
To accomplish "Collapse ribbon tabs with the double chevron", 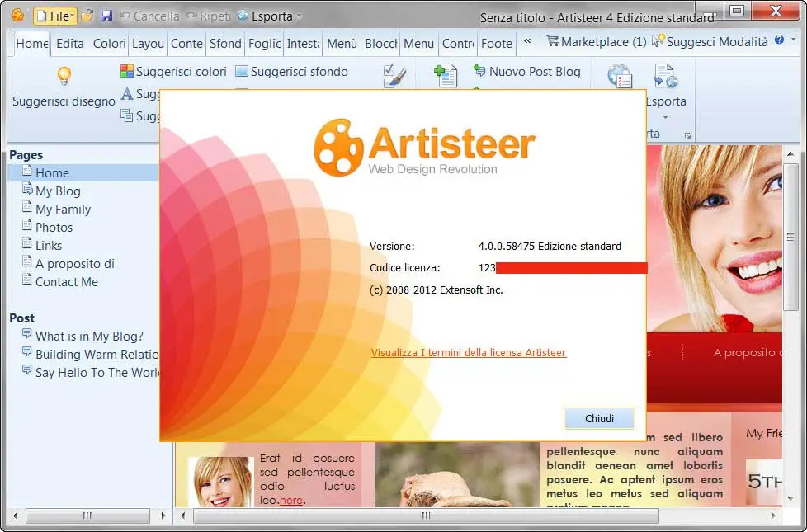I will (527, 41).
